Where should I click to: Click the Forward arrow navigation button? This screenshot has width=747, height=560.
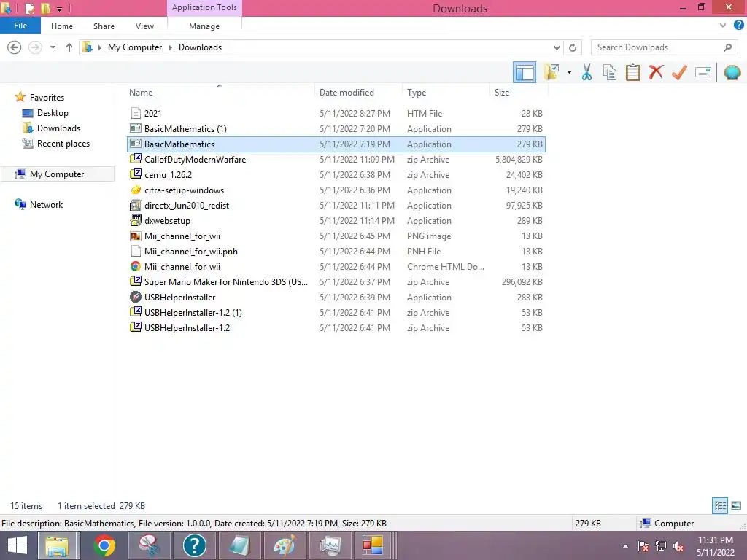(35, 47)
